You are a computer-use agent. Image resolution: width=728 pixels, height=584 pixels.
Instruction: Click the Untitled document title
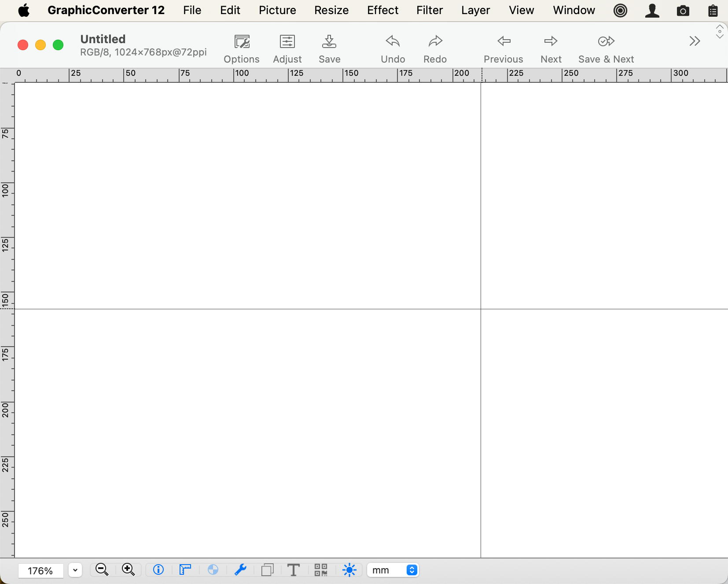click(x=103, y=39)
